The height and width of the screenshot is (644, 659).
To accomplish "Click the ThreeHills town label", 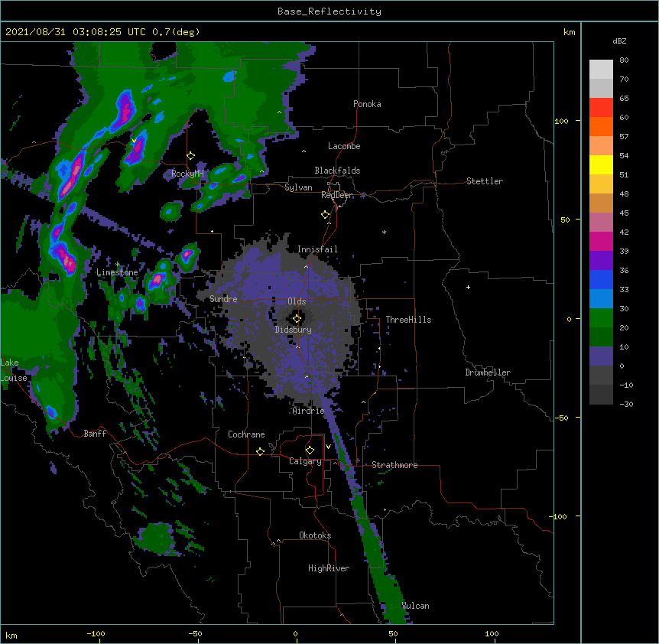I will tap(409, 320).
